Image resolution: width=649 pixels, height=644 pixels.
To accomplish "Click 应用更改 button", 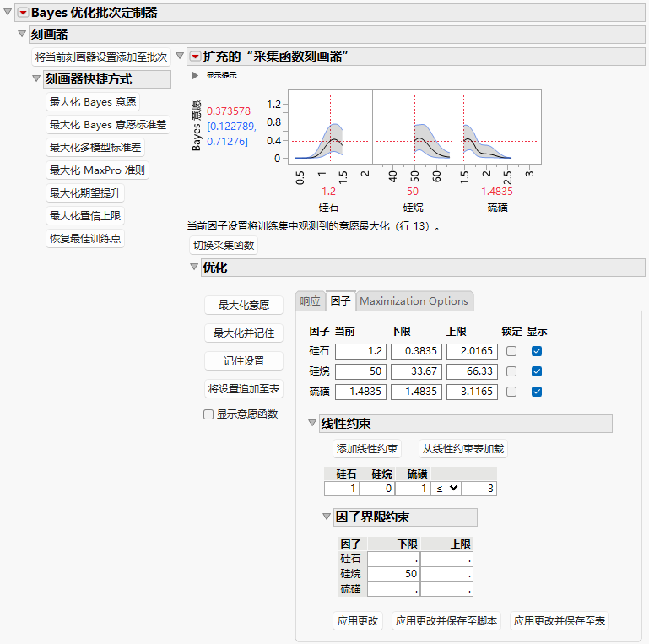I will click(358, 621).
